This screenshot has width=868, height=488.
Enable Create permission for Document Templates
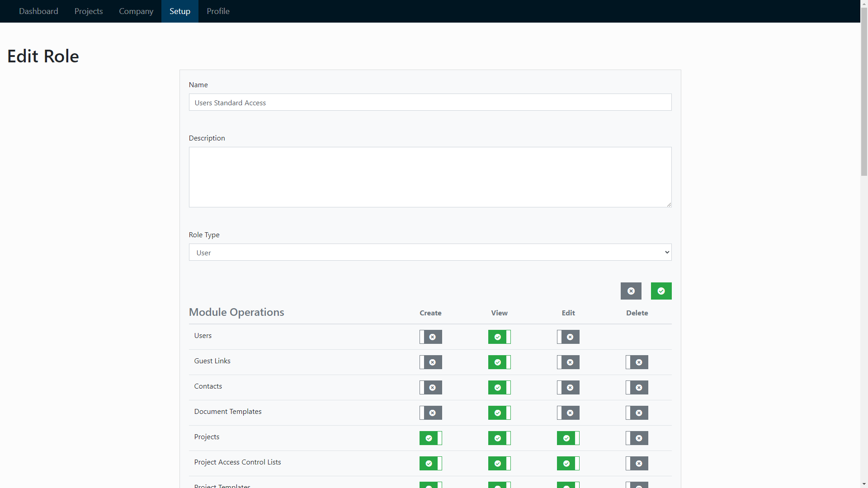click(x=430, y=413)
